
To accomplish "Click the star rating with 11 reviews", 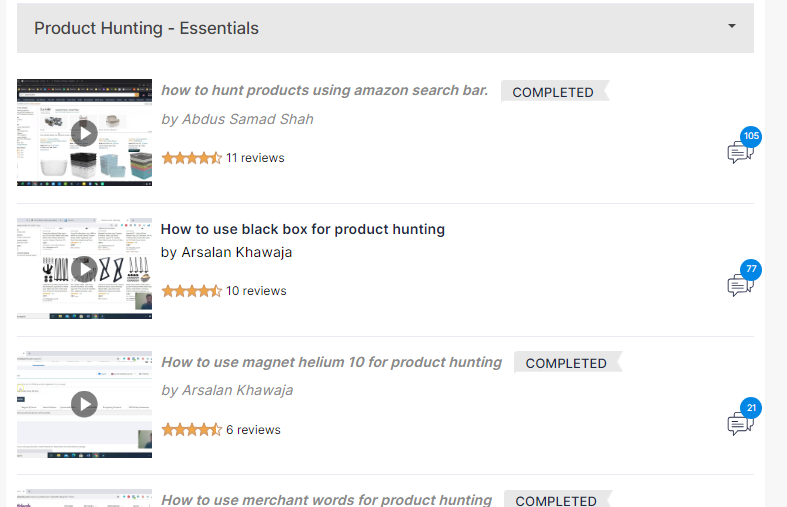I will coord(191,158).
